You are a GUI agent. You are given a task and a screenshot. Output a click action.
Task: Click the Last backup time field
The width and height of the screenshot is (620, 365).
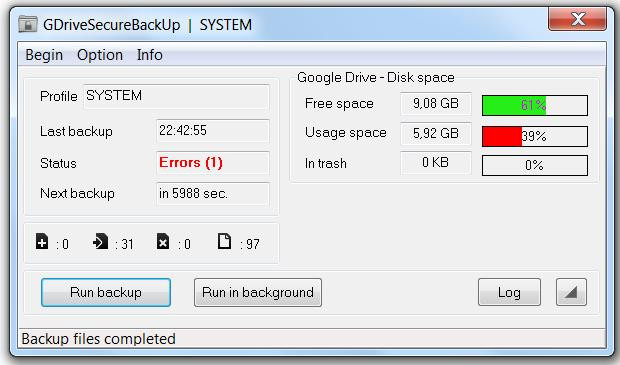click(x=213, y=130)
